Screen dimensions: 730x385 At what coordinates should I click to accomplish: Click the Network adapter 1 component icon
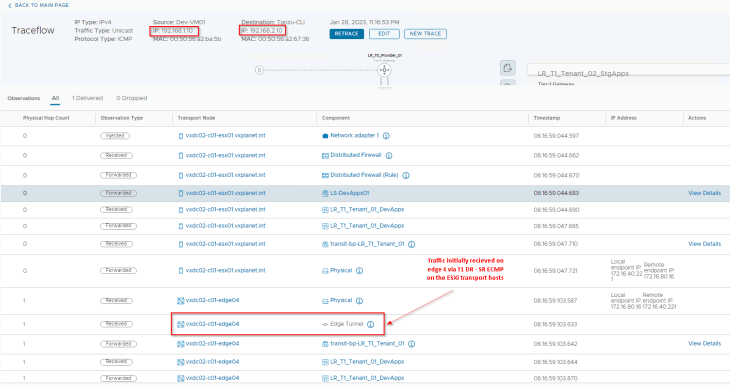[x=325, y=136]
